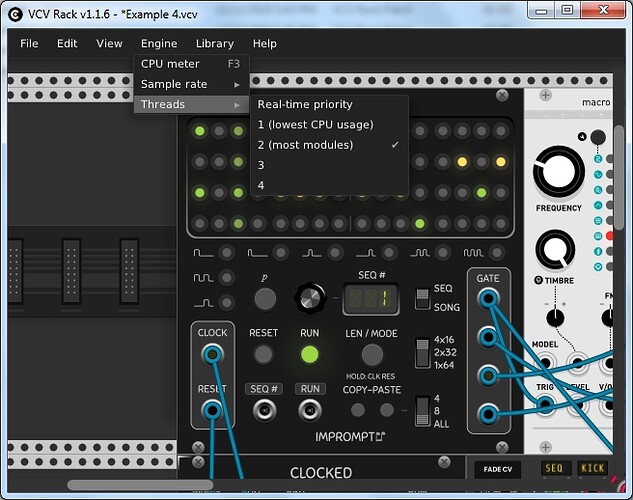Click the top GATE output jack

488,299
